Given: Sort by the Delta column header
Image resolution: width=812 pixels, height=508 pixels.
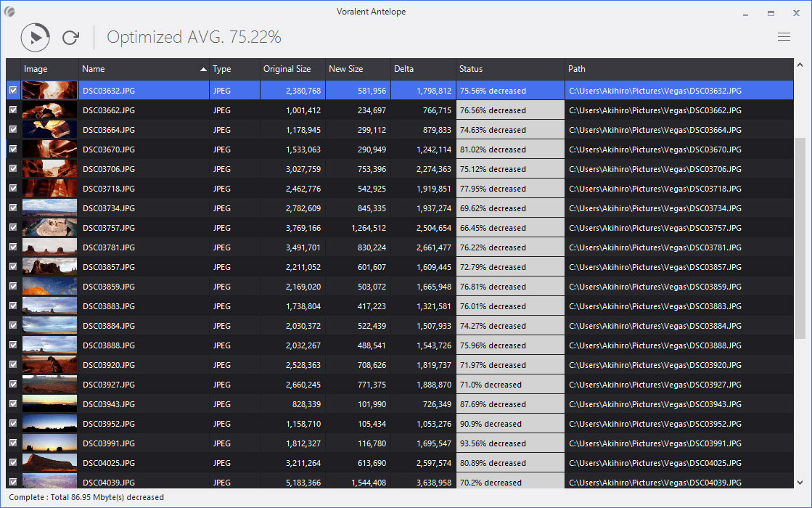Looking at the screenshot, I should [x=403, y=70].
